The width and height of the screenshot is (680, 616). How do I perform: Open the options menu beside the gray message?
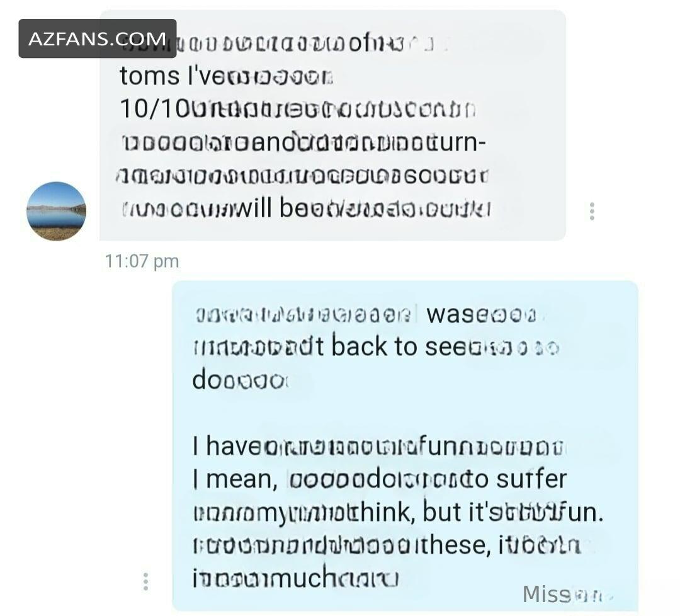(591, 211)
